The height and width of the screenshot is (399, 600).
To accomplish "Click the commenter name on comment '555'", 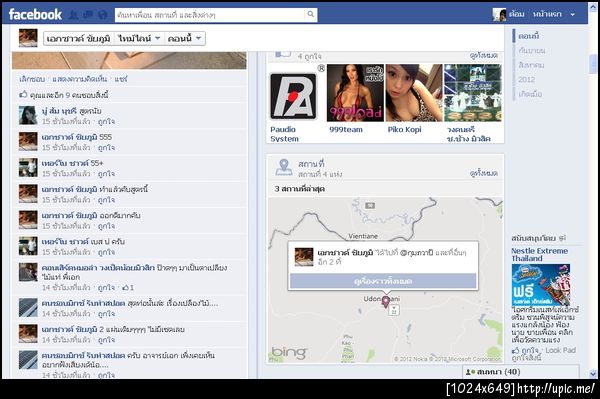I will (x=69, y=137).
